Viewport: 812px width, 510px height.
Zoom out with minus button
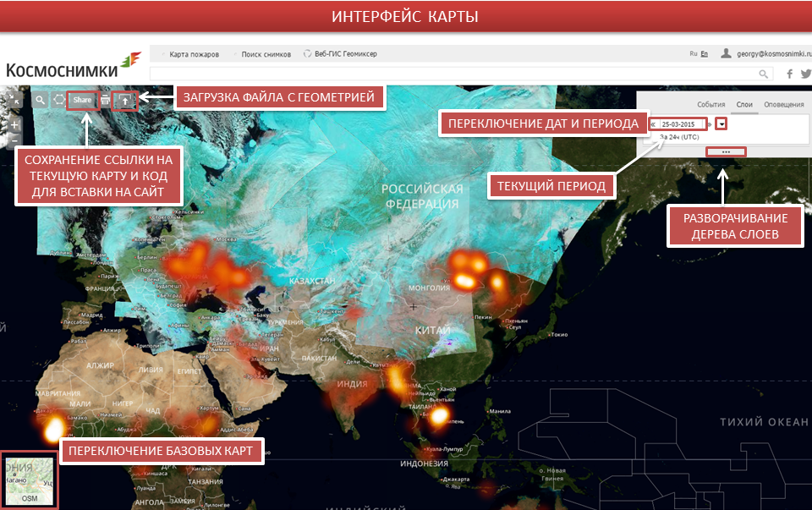point(14,140)
